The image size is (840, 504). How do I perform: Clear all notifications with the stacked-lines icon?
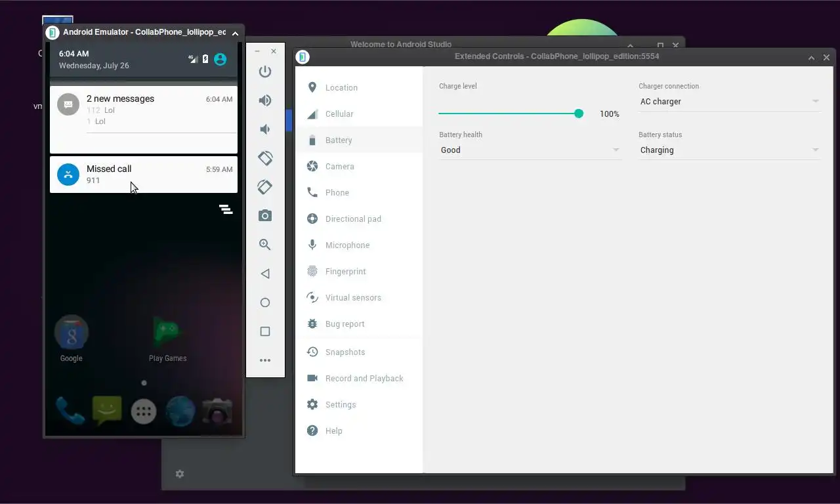pyautogui.click(x=226, y=209)
